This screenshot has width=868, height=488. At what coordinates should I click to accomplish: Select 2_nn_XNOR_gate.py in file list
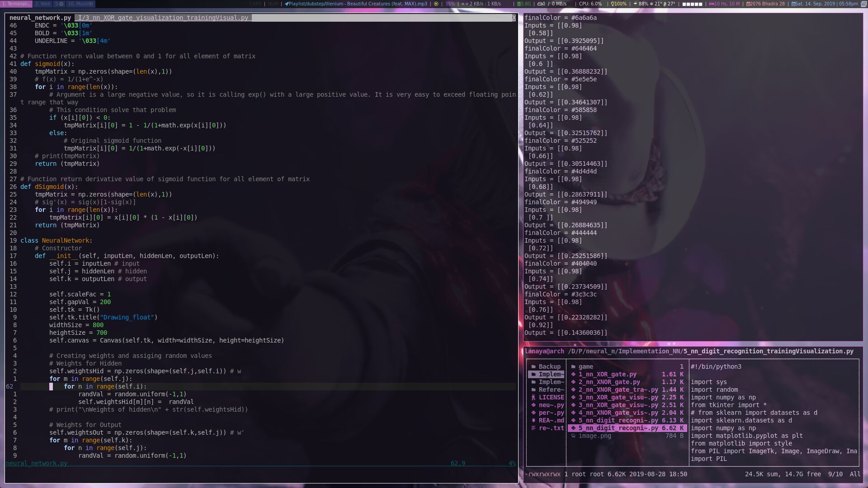pos(609,382)
